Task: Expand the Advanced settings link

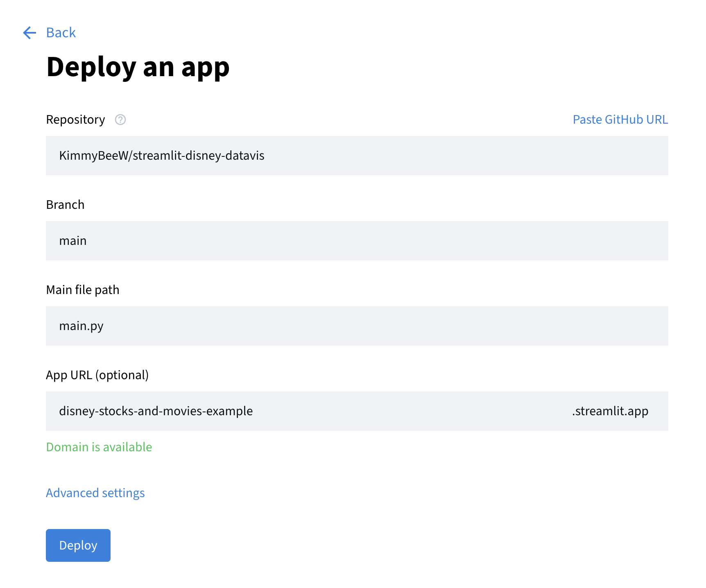Action: (95, 493)
